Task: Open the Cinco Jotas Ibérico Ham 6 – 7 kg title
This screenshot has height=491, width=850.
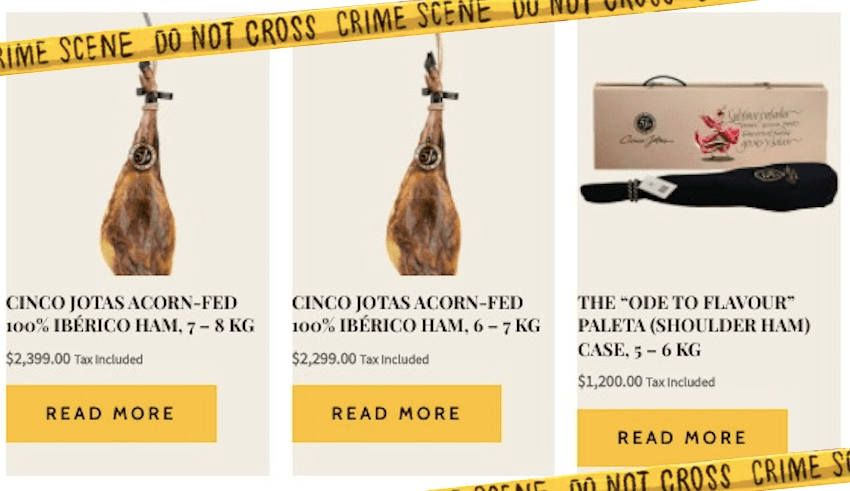Action: [416, 314]
